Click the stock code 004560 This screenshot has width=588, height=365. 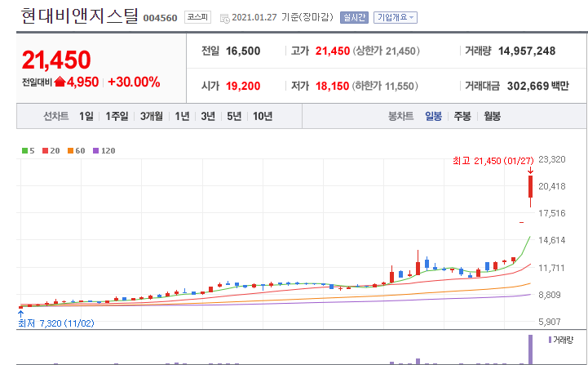pyautogui.click(x=160, y=18)
